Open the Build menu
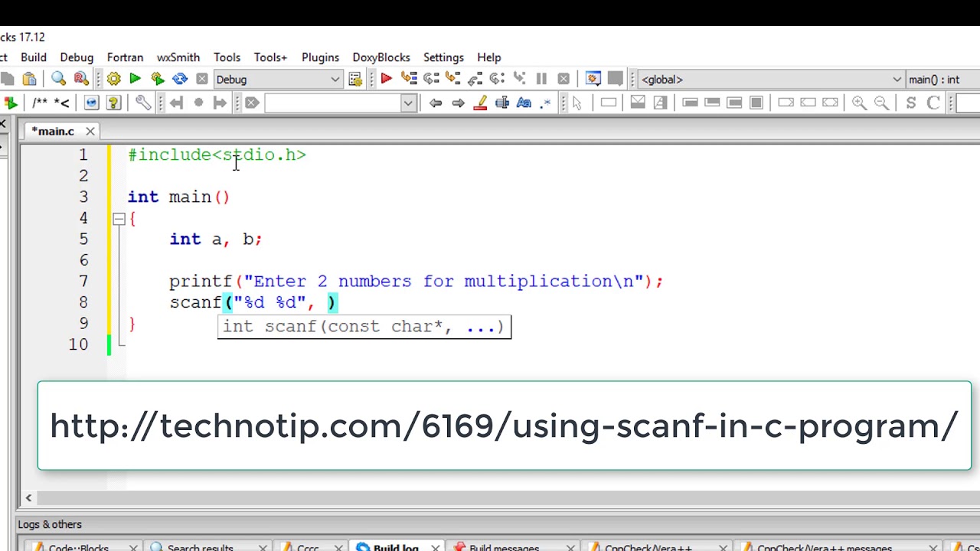The width and height of the screenshot is (980, 551). coord(34,57)
